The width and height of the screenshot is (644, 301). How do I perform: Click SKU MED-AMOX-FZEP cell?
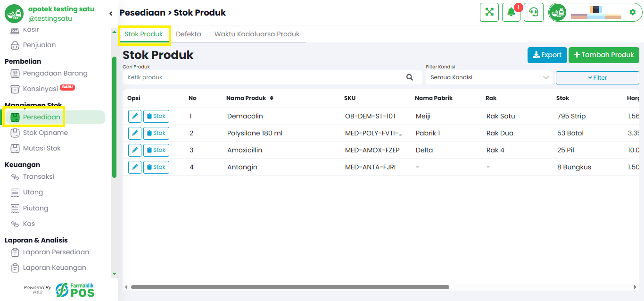coord(372,150)
